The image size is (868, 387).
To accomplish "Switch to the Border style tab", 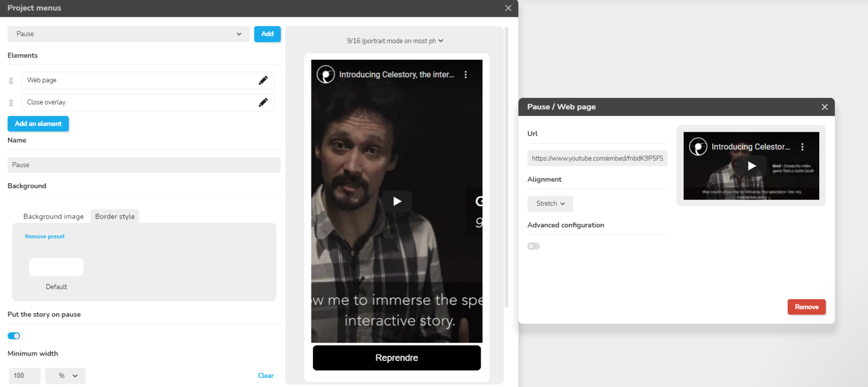I will pos(115,216).
